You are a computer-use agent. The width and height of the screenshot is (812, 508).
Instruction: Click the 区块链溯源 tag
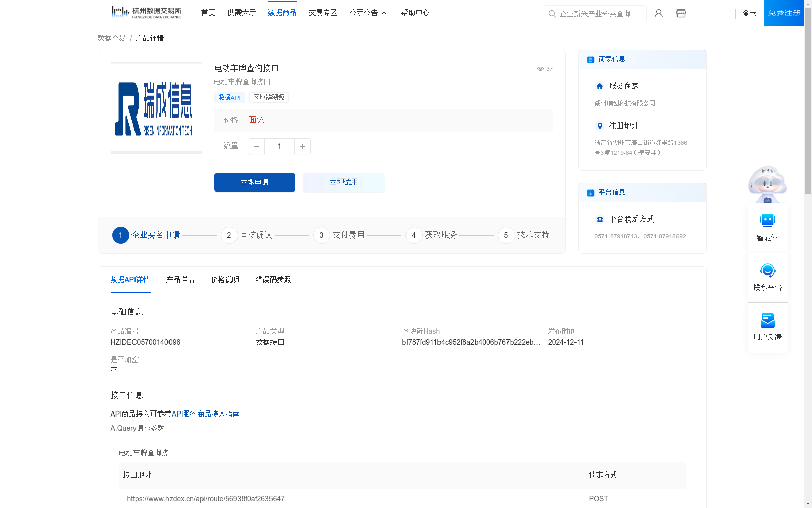click(268, 98)
